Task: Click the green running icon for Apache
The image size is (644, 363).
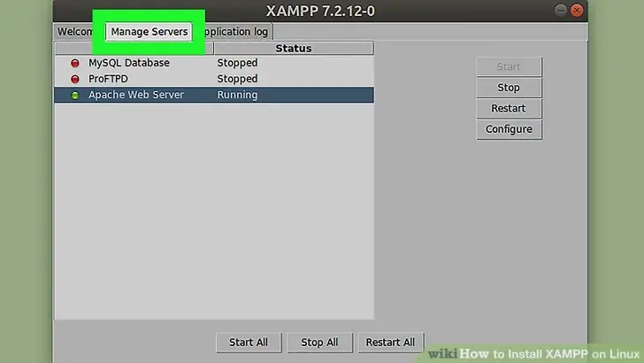Action: tap(74, 95)
